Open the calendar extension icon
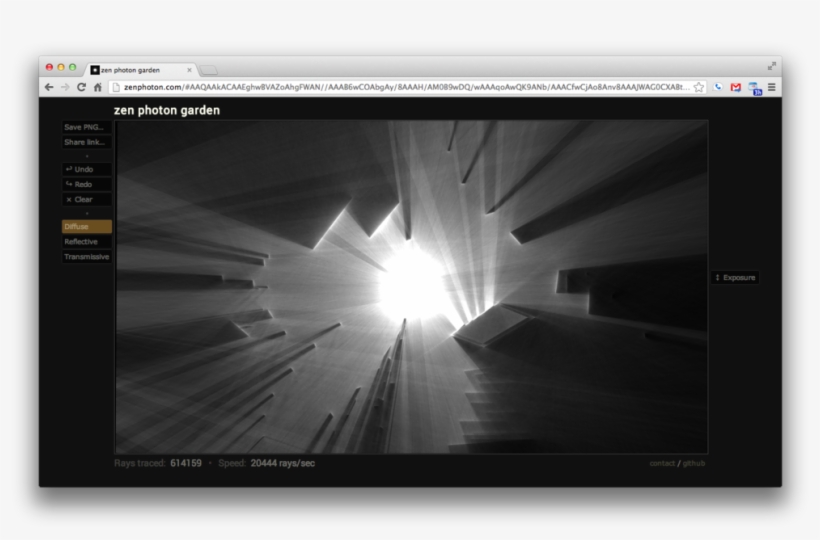The width and height of the screenshot is (820, 540). click(x=755, y=88)
